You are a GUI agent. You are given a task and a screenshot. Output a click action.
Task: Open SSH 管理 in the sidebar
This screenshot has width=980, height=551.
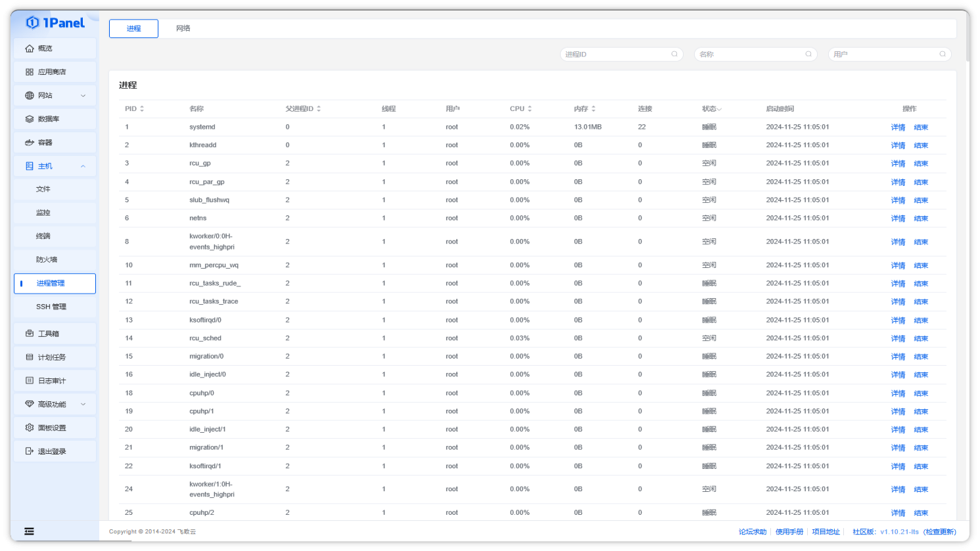pos(51,307)
